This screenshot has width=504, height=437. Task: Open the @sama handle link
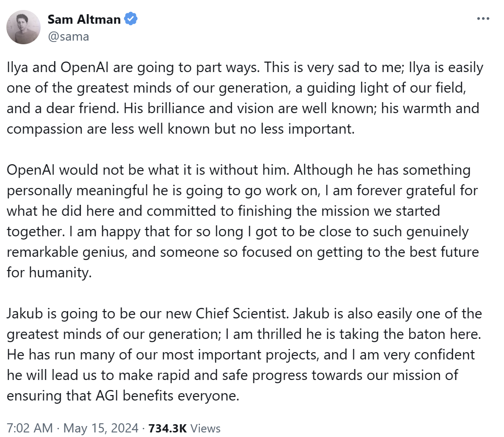68,36
